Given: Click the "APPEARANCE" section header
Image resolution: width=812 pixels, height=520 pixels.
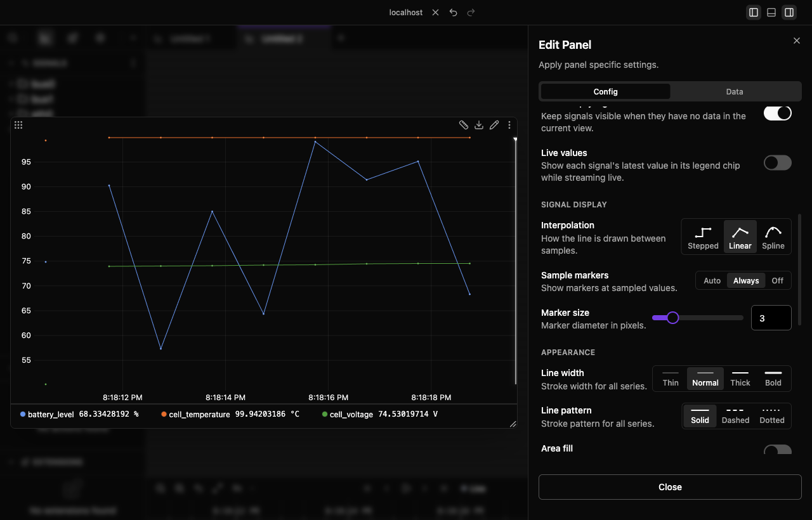Looking at the screenshot, I should 568,353.
